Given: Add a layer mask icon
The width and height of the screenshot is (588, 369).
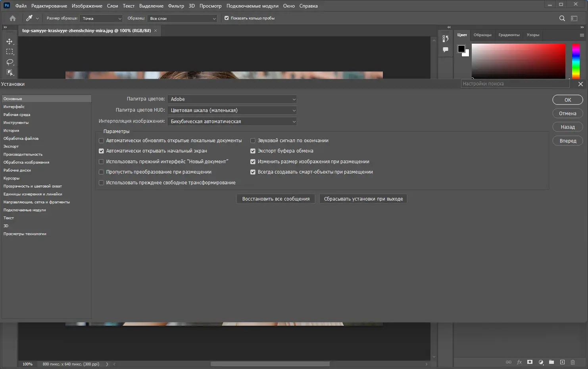Looking at the screenshot, I should 530,362.
